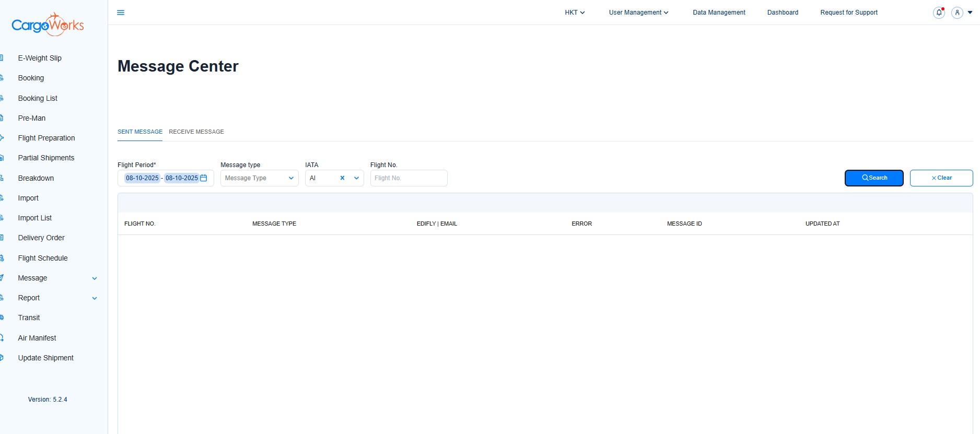Navigate to Air Manifest page
The height and width of the screenshot is (434, 980).
pyautogui.click(x=37, y=338)
